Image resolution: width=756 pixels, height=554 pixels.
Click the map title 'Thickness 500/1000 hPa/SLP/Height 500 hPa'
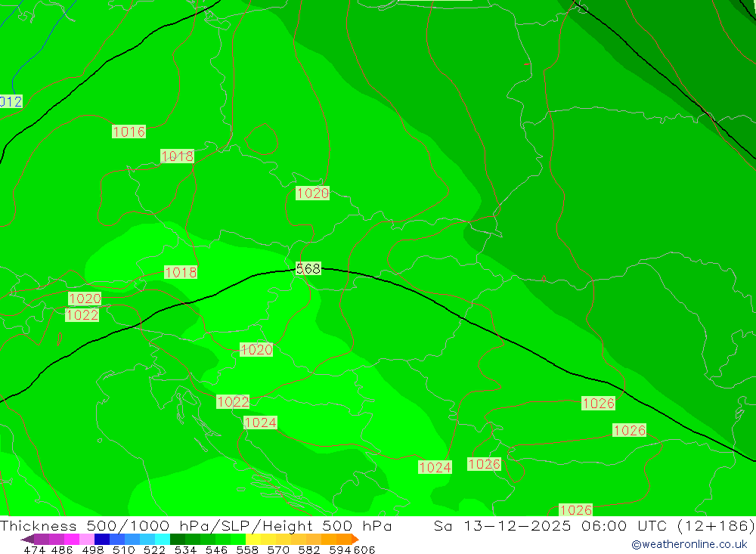[196, 525]
